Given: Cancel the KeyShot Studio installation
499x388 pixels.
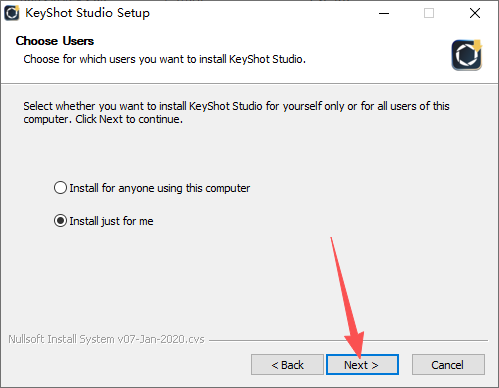Looking at the screenshot, I should (448, 365).
